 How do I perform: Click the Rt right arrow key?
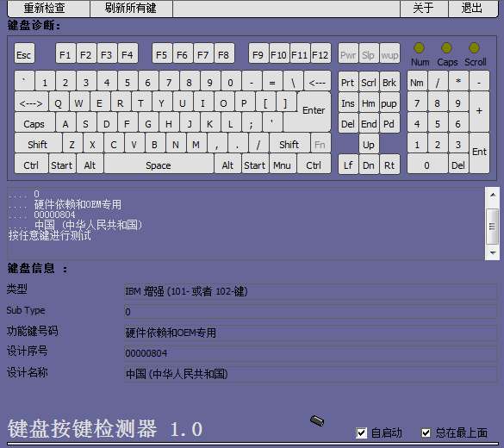click(x=389, y=164)
